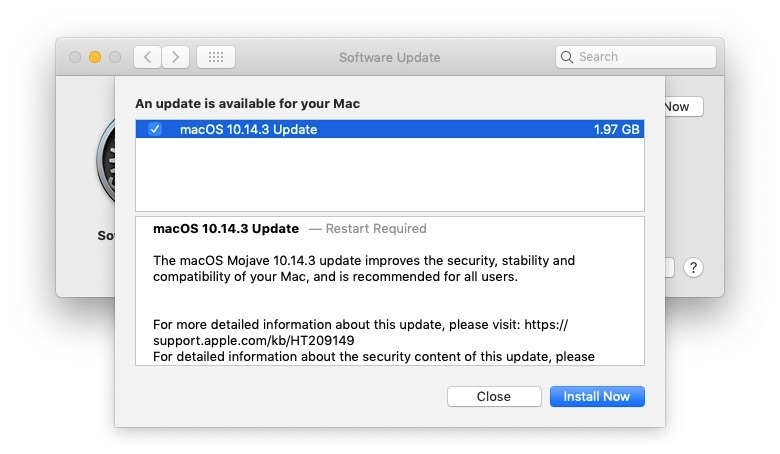Uncheck the macOS 10.14.3 Update checkbox
The width and height of the screenshot is (780, 454).
point(154,129)
